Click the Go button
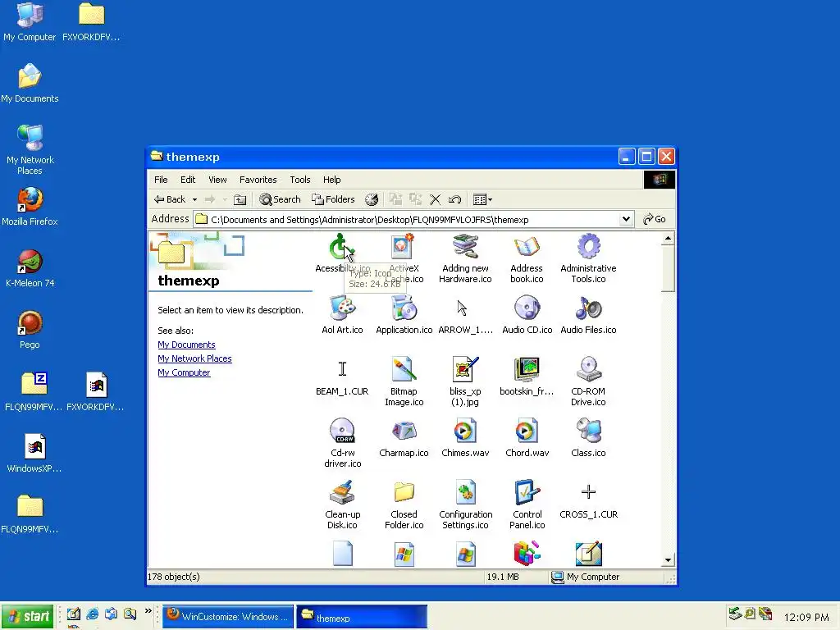This screenshot has width=840, height=630. pos(655,219)
